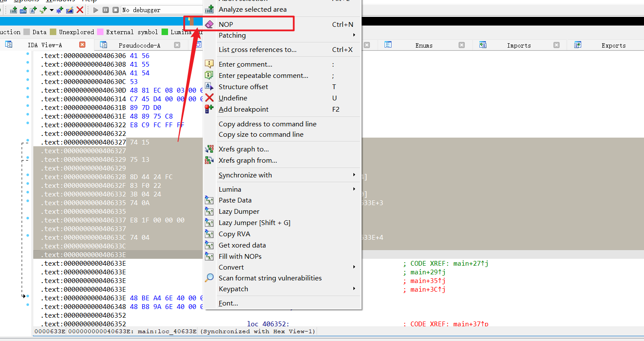644x341 pixels.
Task: Toggle breakpoint dot at address 40631B
Action: click(28, 106)
